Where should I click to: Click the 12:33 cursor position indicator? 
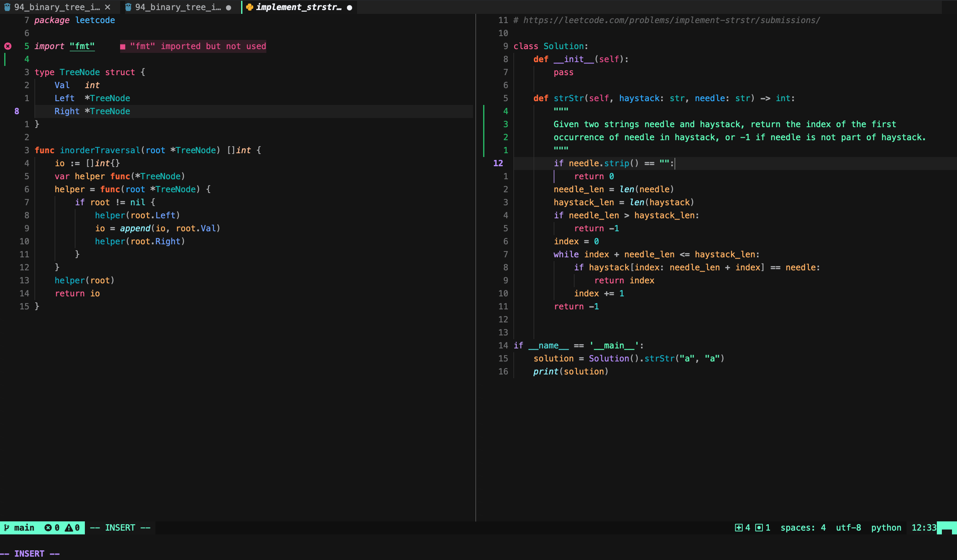(924, 528)
